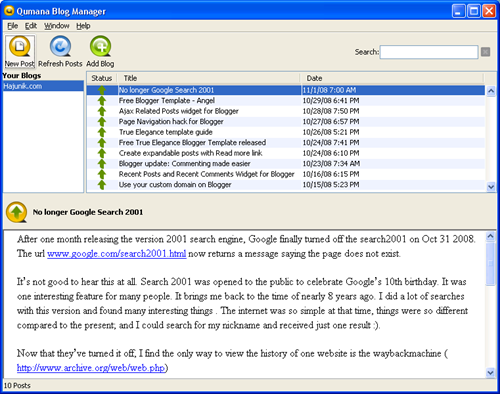Click status arrow for Blogger update row
Image resolution: width=500 pixels, height=394 pixels.
102,164
